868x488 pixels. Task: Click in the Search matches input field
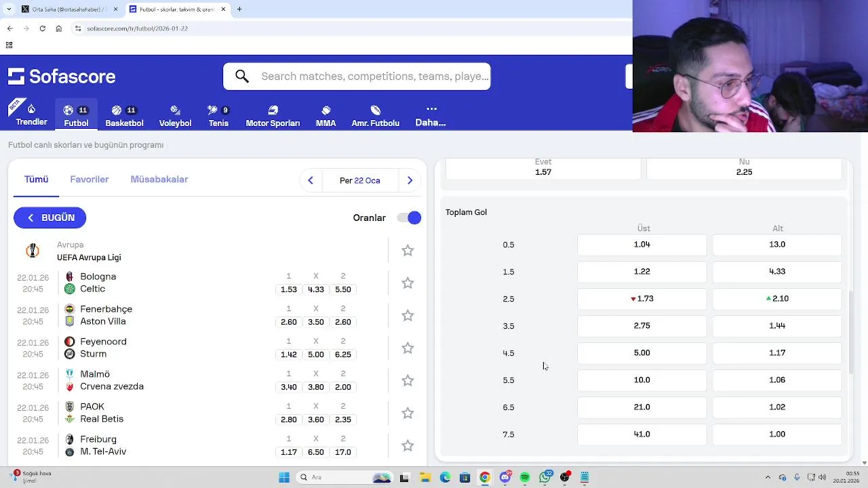(374, 77)
